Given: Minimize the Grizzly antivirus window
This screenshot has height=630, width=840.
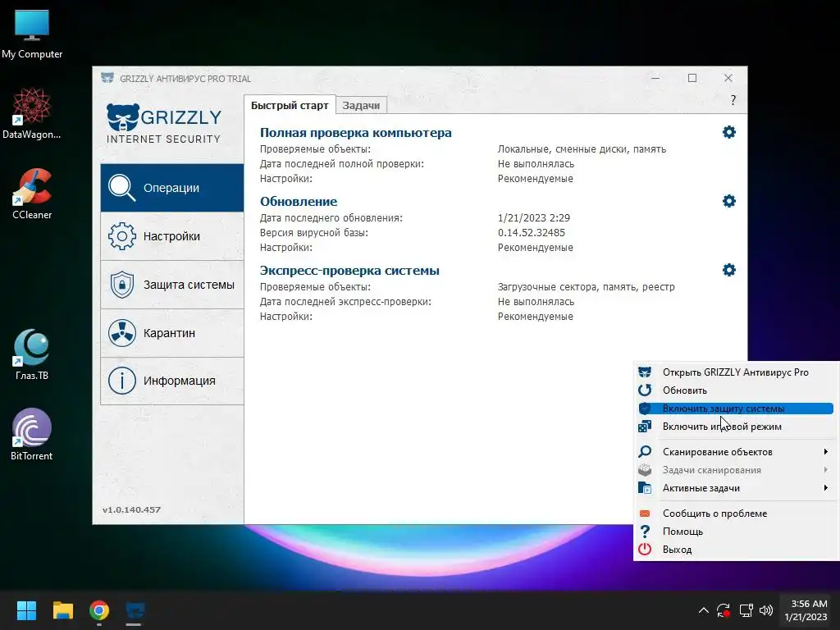Looking at the screenshot, I should coord(655,78).
